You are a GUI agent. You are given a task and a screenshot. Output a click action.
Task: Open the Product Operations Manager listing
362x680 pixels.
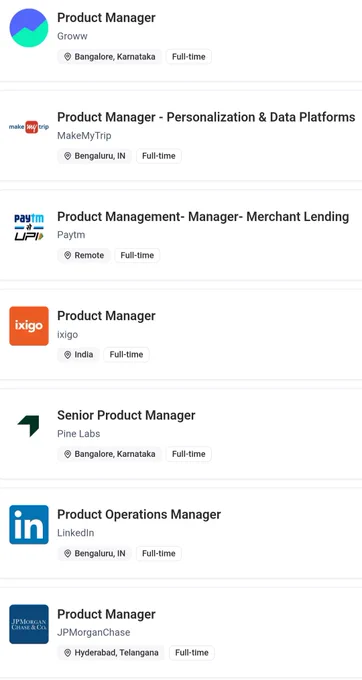point(139,514)
